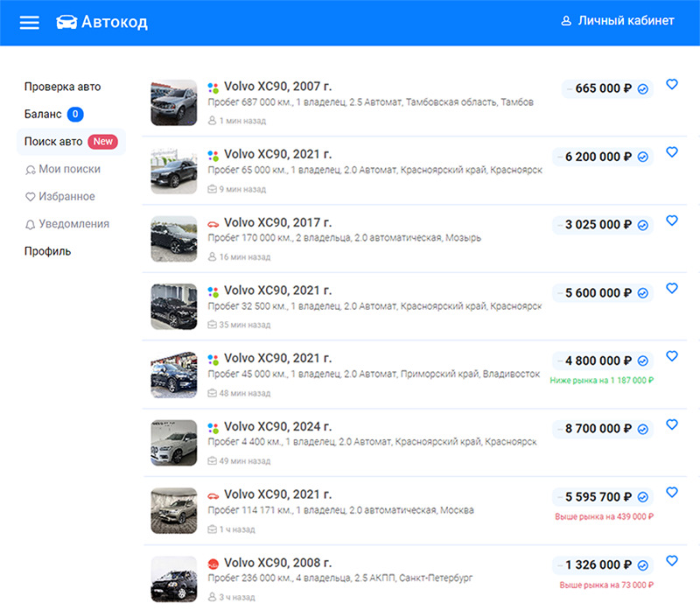This screenshot has width=700, height=610.
Task: Open Профиль section
Action: [x=47, y=251]
